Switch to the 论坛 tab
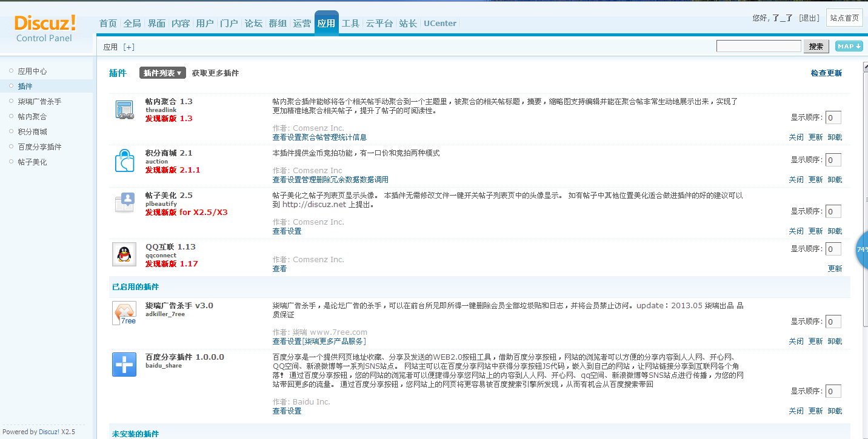 click(253, 24)
